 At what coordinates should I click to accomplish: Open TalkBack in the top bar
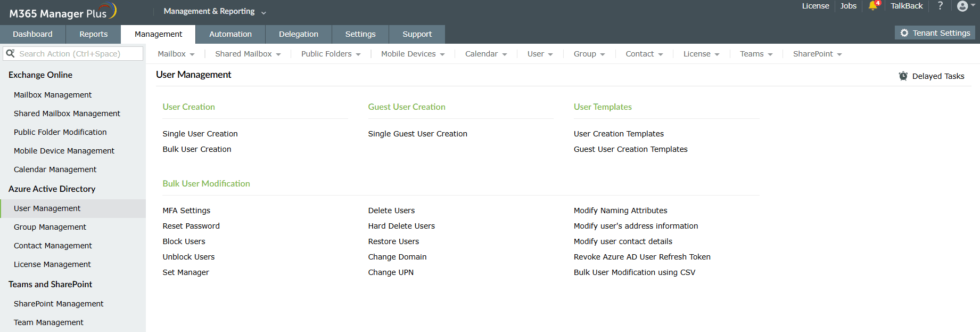[x=907, y=6]
